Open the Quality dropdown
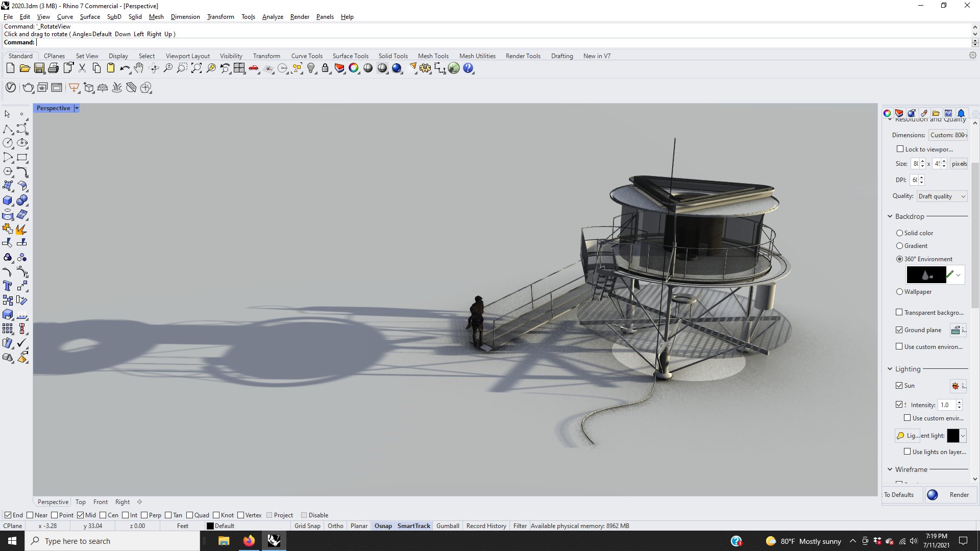Viewport: 980px width, 551px height. coord(942,196)
